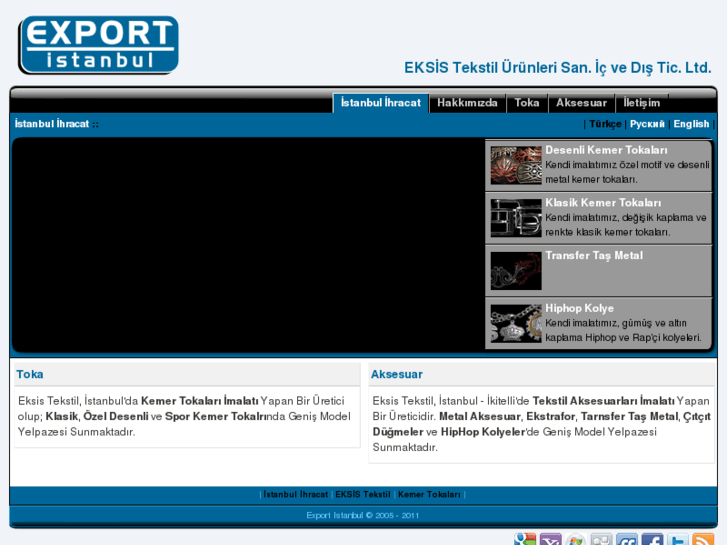This screenshot has height=545, width=727.
Task: Share page on Twitter icon
Action: (x=678, y=539)
